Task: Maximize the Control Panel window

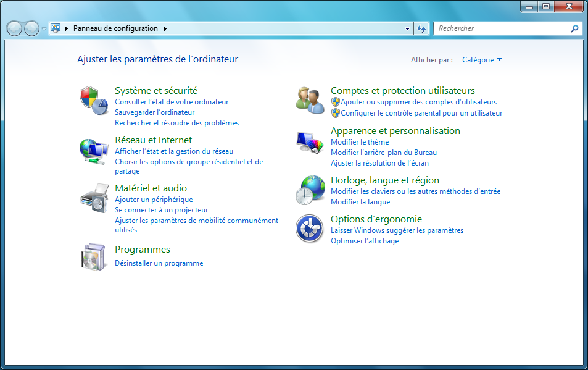Action: [546, 6]
